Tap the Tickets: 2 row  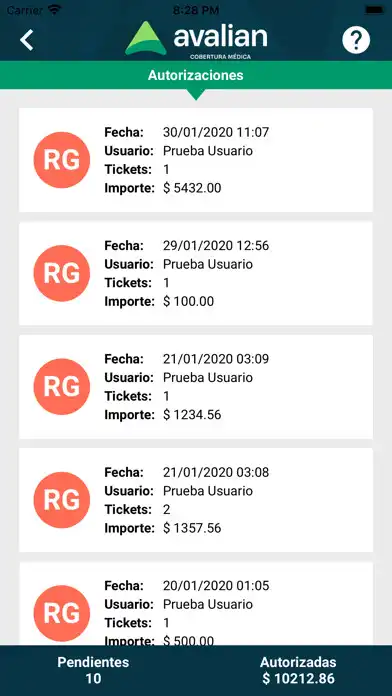coord(138,509)
